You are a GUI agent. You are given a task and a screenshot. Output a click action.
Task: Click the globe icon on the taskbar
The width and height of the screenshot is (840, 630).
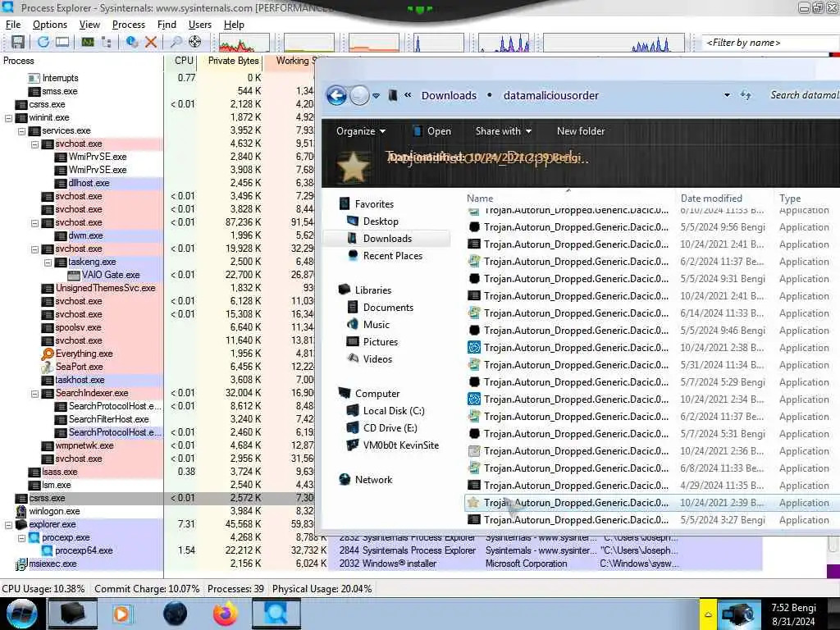point(176,614)
